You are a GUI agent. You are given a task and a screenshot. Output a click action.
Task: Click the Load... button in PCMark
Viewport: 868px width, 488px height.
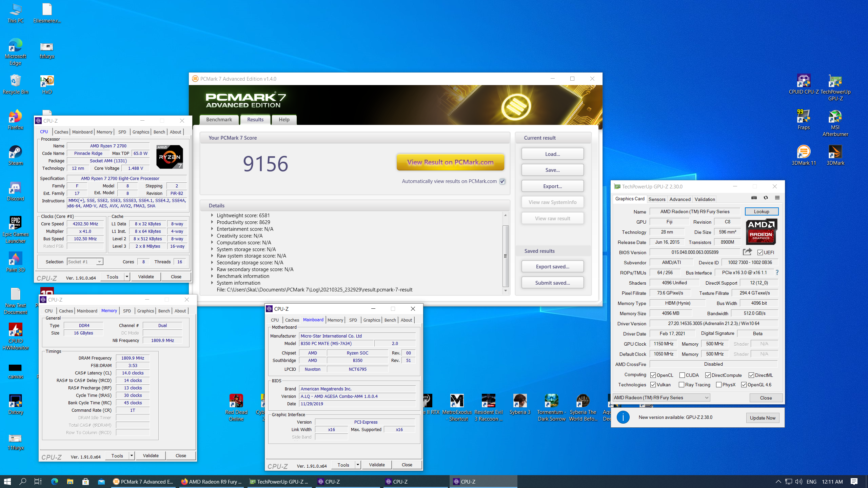pyautogui.click(x=552, y=154)
